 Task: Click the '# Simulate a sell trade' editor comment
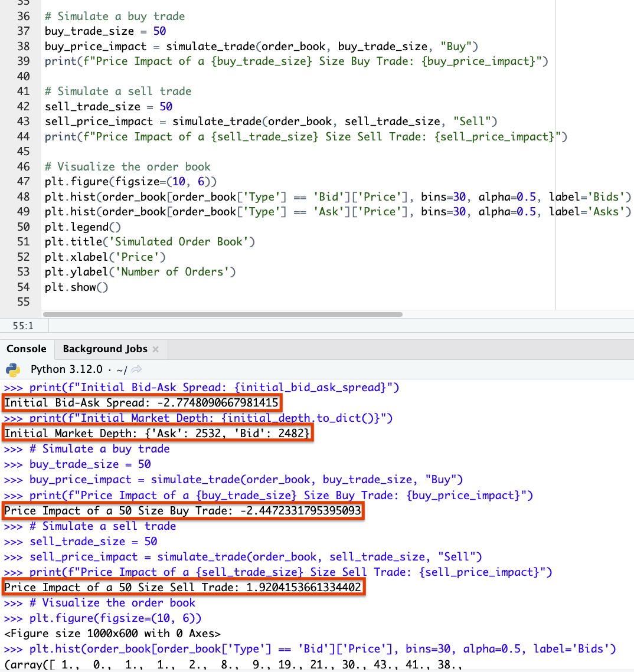click(118, 91)
